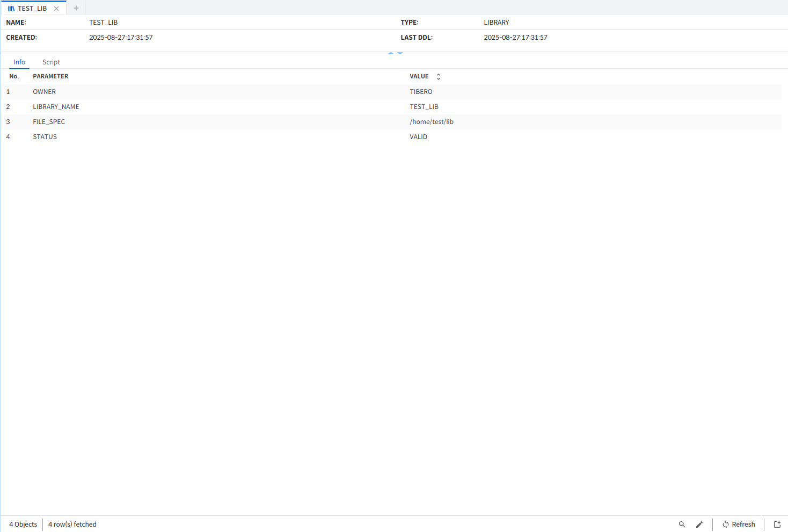788x532 pixels.
Task: Collapse header panel with up arrow
Action: coord(391,53)
